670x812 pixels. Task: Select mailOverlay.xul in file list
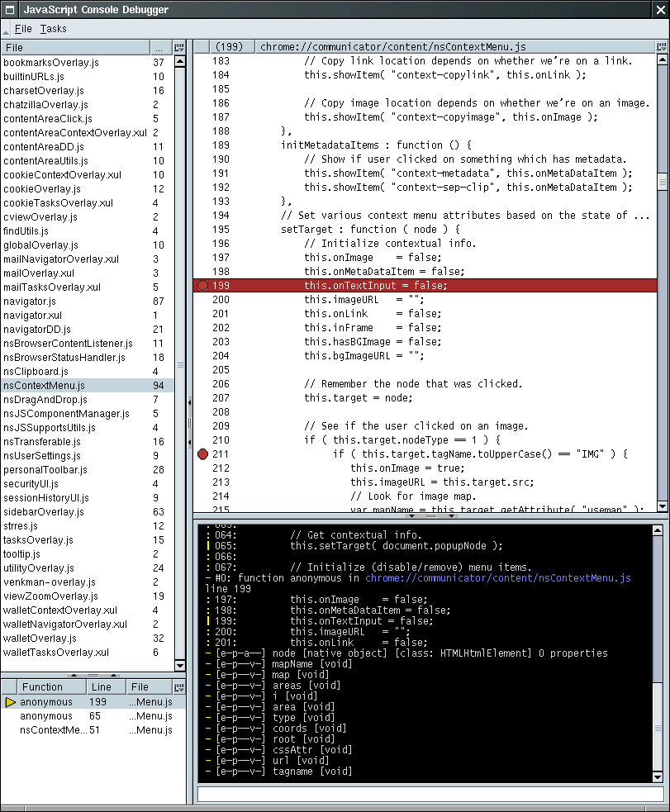point(88,273)
